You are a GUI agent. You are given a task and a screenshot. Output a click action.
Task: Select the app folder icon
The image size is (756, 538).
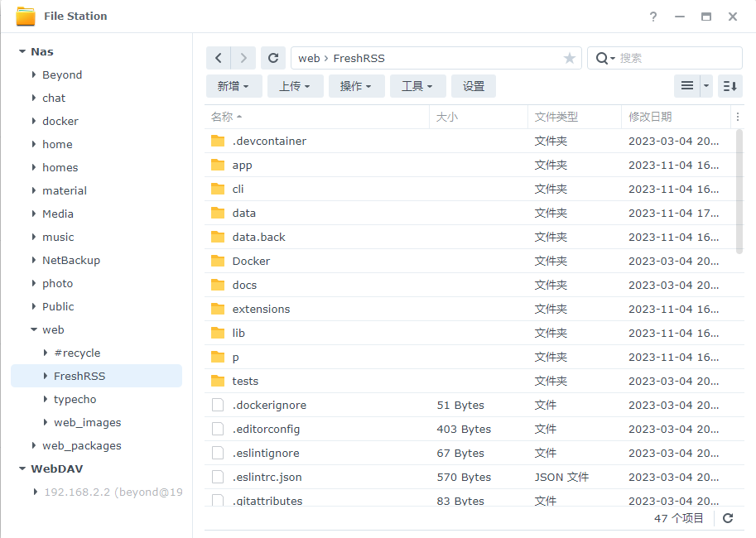pos(218,165)
